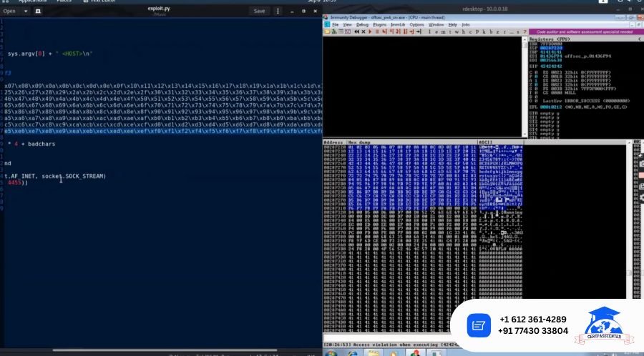Click the Rewind (restart program) debugger icon
Screen dimensions: 644x356
click(x=357, y=32)
